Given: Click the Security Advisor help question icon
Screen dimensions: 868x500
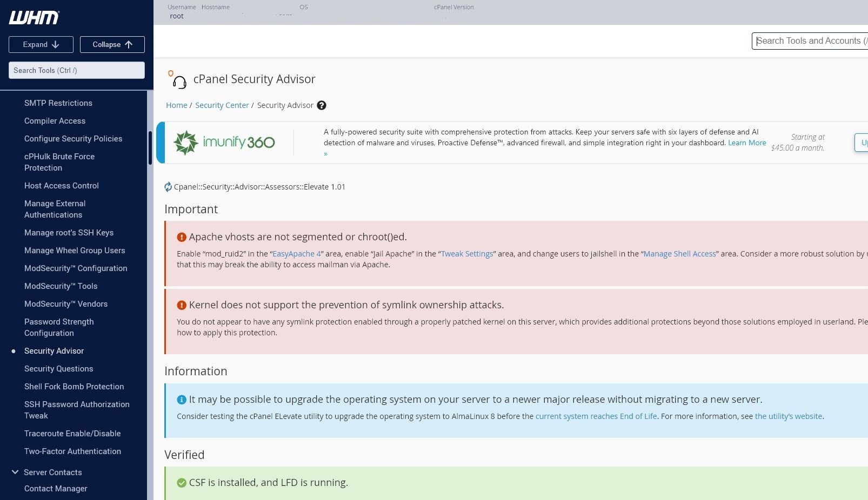Looking at the screenshot, I should click(322, 105).
